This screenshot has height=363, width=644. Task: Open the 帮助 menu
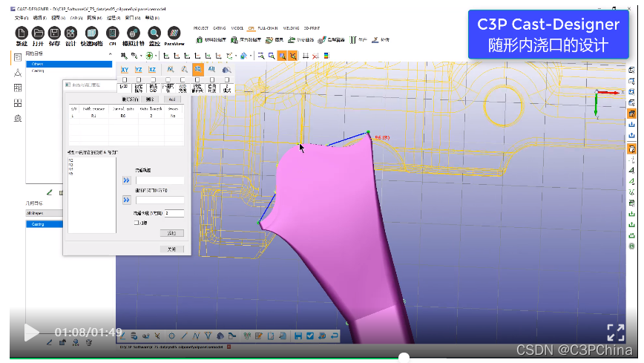[152, 18]
